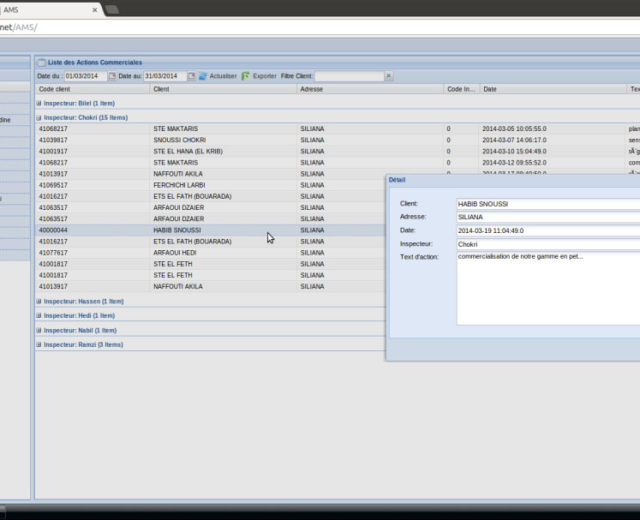Click in the Filtre Client input field
640x520 pixels.
[x=348, y=76]
